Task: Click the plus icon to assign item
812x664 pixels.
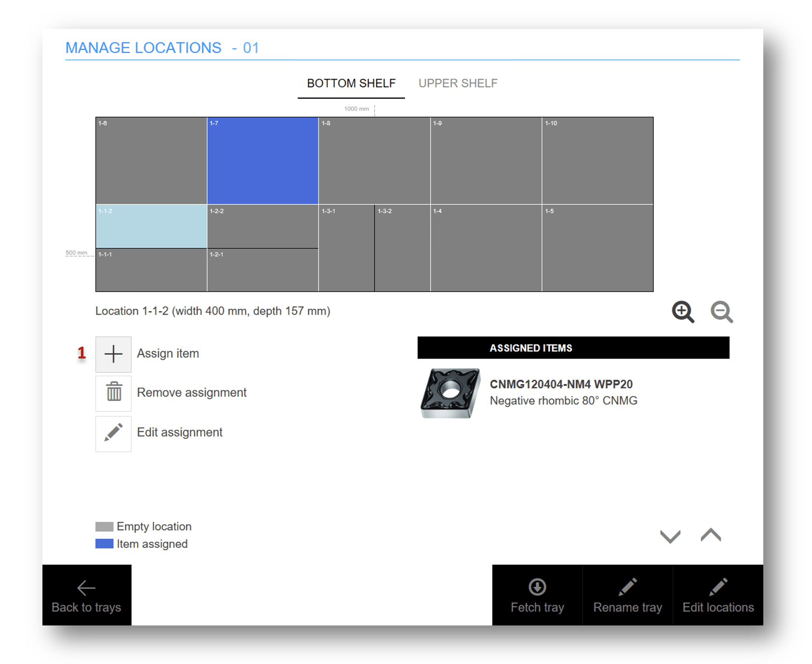Action: (x=113, y=354)
